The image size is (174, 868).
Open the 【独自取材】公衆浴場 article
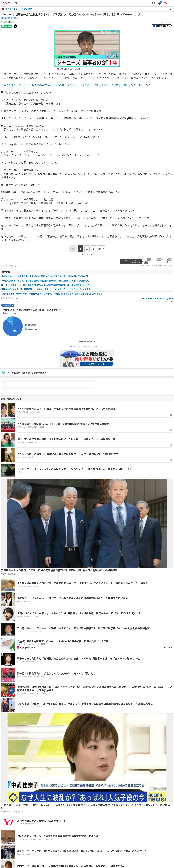(94, 688)
